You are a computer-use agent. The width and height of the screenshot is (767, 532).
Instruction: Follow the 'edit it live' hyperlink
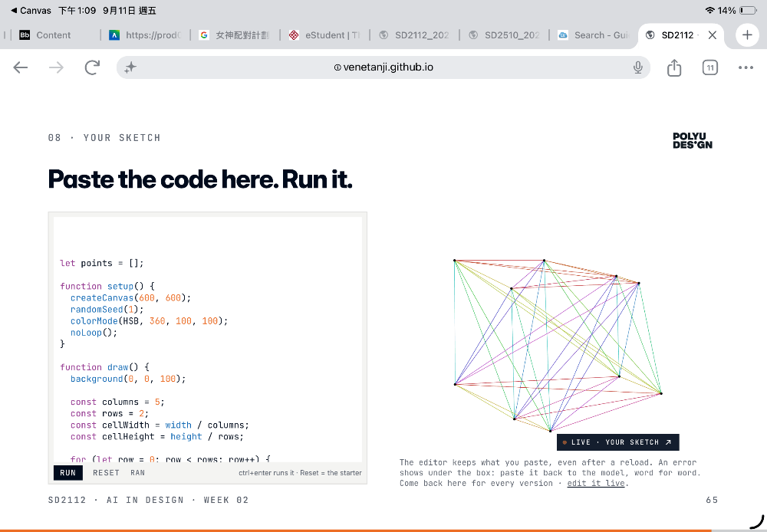[x=596, y=483]
